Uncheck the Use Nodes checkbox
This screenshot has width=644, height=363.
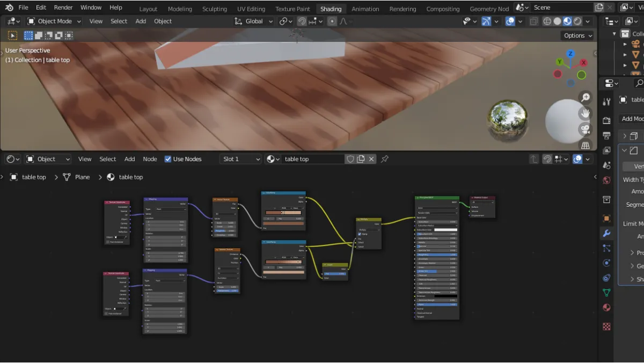[168, 159]
